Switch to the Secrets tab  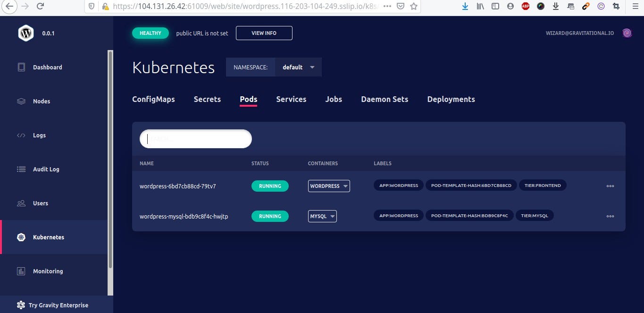click(x=207, y=99)
